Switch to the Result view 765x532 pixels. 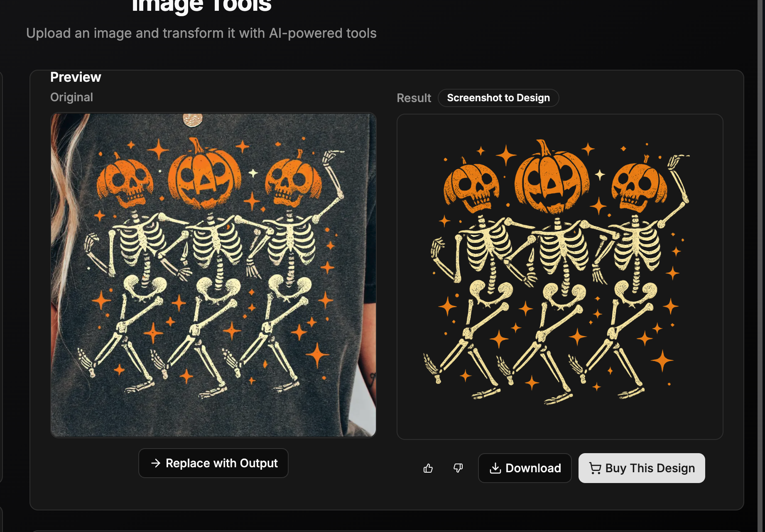click(414, 98)
